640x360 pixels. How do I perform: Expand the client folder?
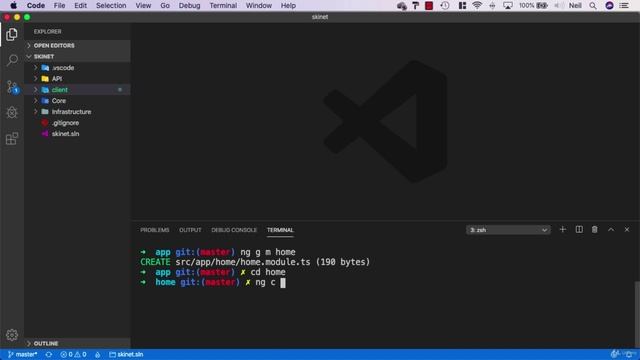pos(78,89)
